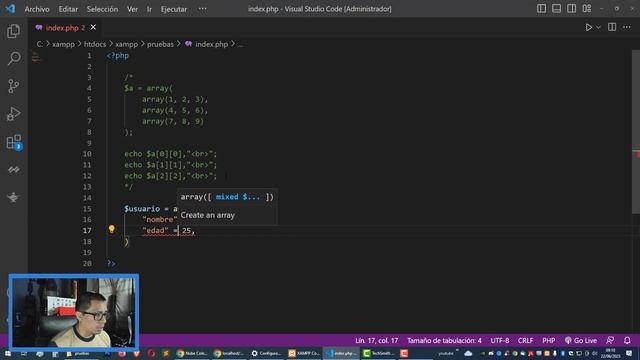
Task: Click the feedback icon in status bar
Action: (610, 340)
